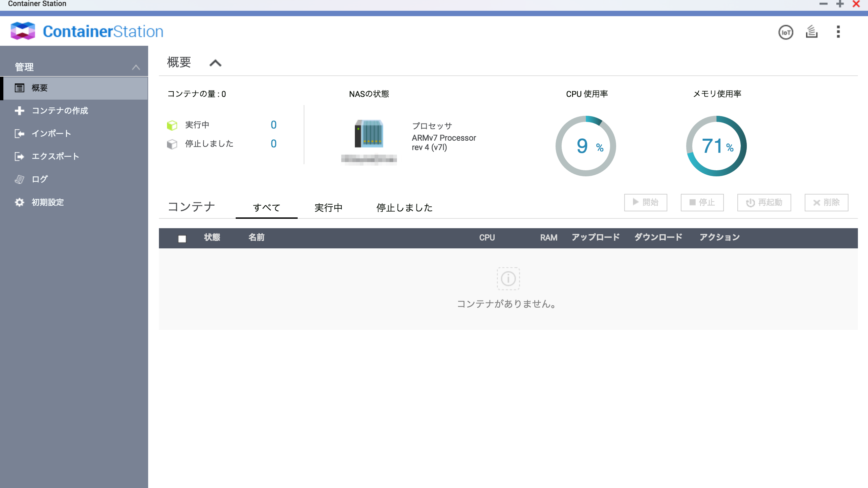868x488 pixels.
Task: Click the stacked layers icon in the header
Action: [812, 32]
